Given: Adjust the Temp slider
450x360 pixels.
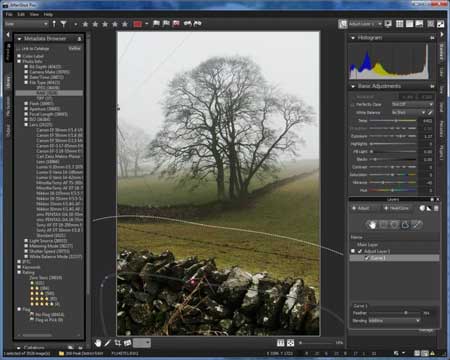Looking at the screenshot, I should pos(392,121).
